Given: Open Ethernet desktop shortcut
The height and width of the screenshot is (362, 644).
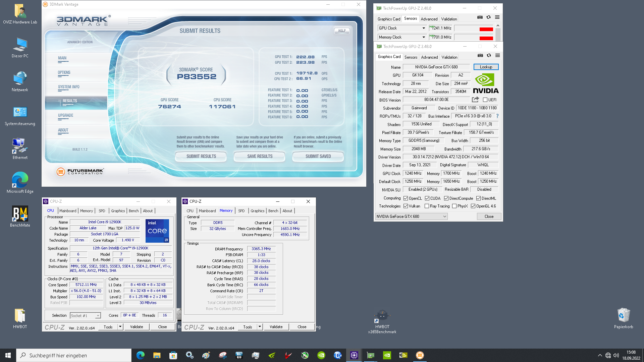Looking at the screenshot, I should 20,149.
